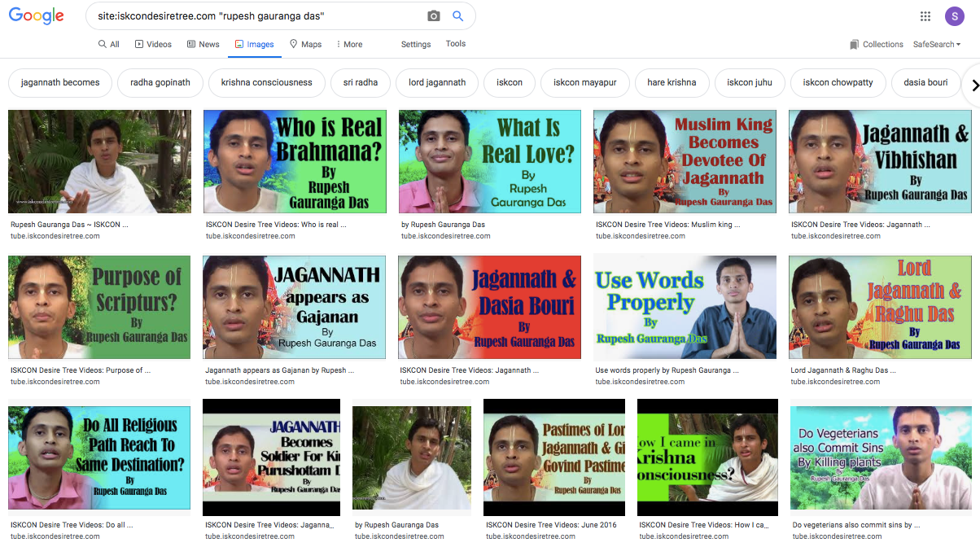Image resolution: width=980 pixels, height=547 pixels.
Task: Click 'ISKCON Desire Tree Videos: Do all ...' caption
Action: coord(72,525)
